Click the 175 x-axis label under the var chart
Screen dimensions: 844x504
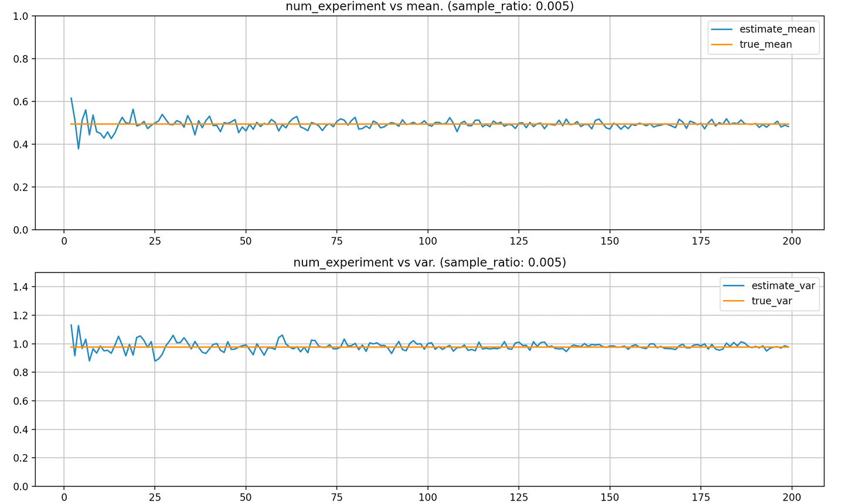coord(701,498)
